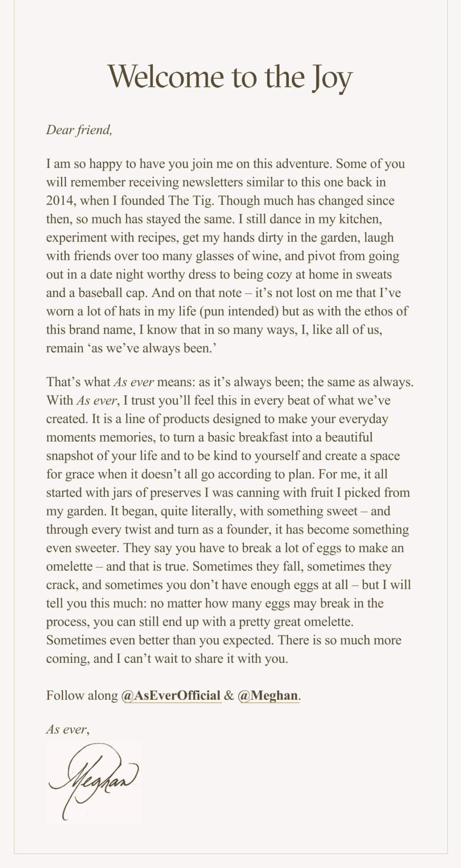Image resolution: width=461 pixels, height=868 pixels.
Task: Click italic 'As ever' after the word 'With'
Action: (x=95, y=401)
